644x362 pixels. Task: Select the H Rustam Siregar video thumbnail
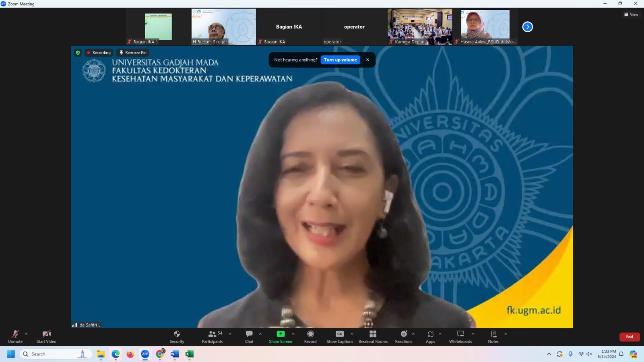[224, 27]
